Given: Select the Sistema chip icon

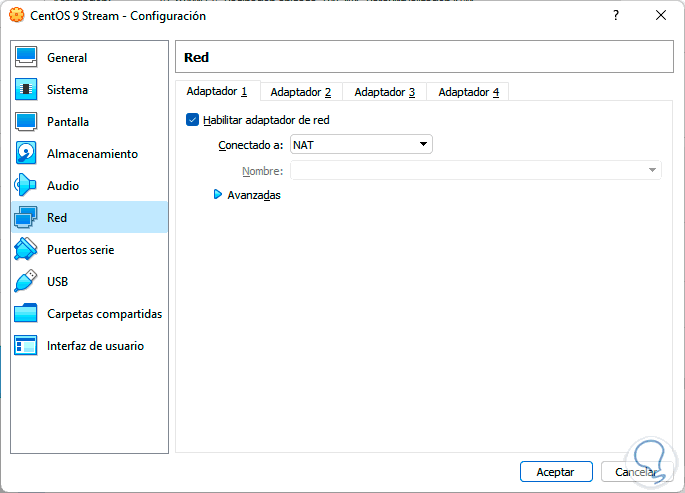Looking at the screenshot, I should [26, 90].
